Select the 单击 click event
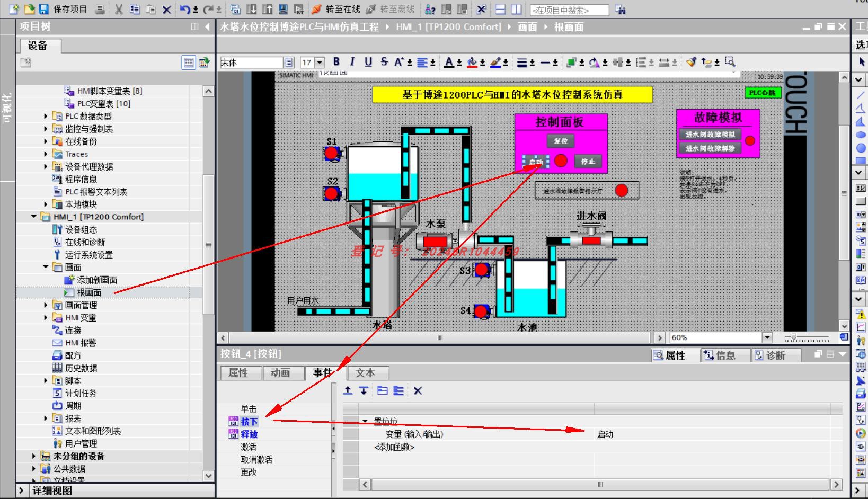This screenshot has height=499, width=868. click(x=249, y=409)
